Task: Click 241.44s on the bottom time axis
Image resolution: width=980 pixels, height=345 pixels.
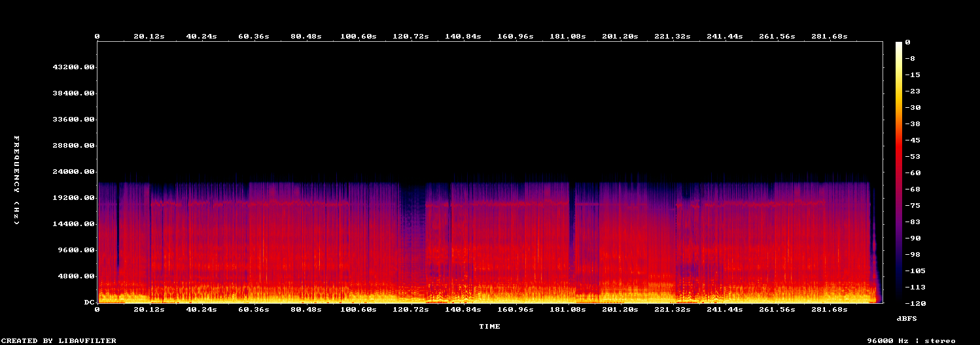Action: coord(725,310)
